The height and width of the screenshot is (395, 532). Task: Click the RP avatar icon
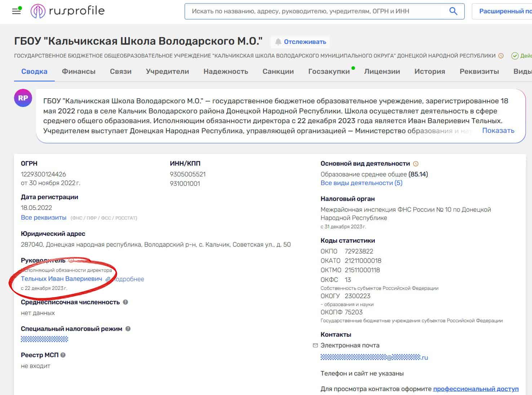pyautogui.click(x=23, y=98)
